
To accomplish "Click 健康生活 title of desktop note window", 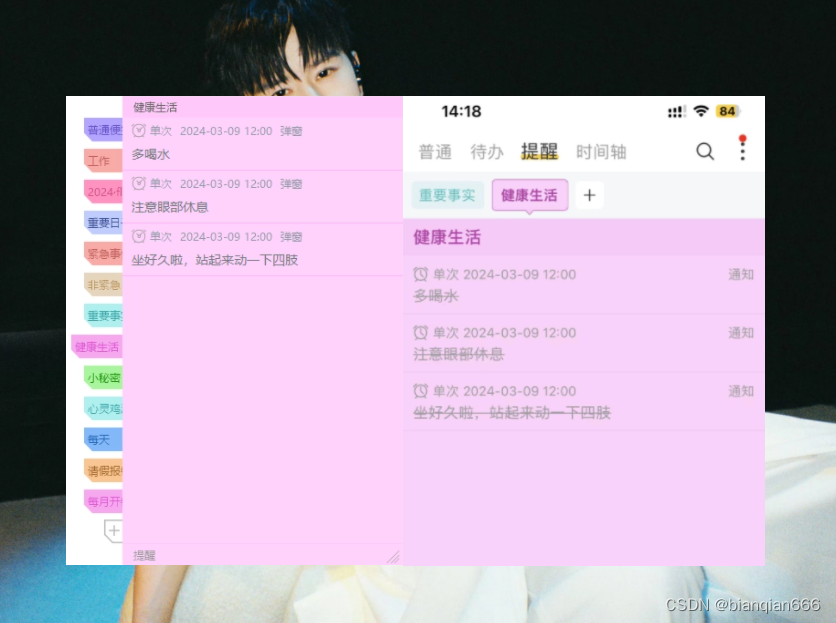I will 155,107.
